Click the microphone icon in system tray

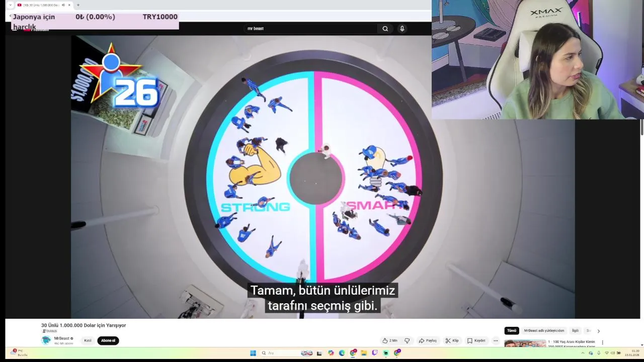[x=599, y=353]
